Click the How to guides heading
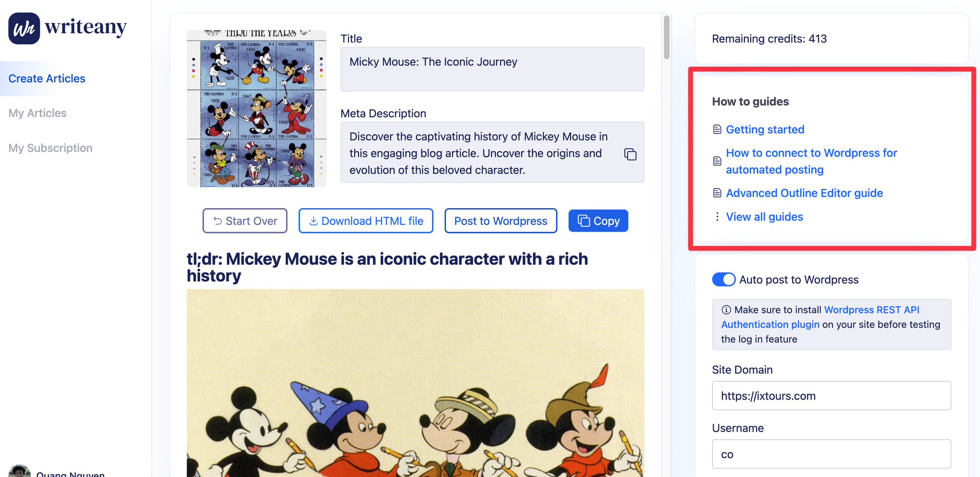Screen dimensions: 980x477 coord(750,101)
